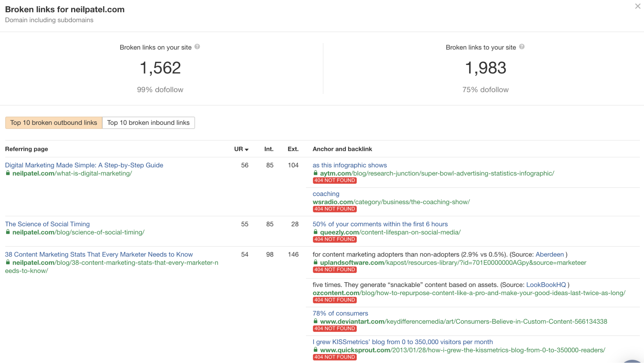
Task: Click 404 NOT FOUND badge under aytm.com
Action: (x=334, y=181)
